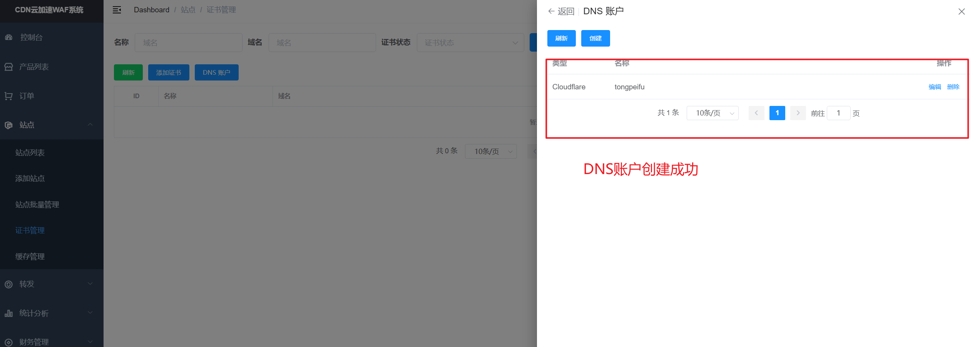The width and height of the screenshot is (980, 347).
Task: Click the 转发 icon in sidebar
Action: [x=9, y=284]
